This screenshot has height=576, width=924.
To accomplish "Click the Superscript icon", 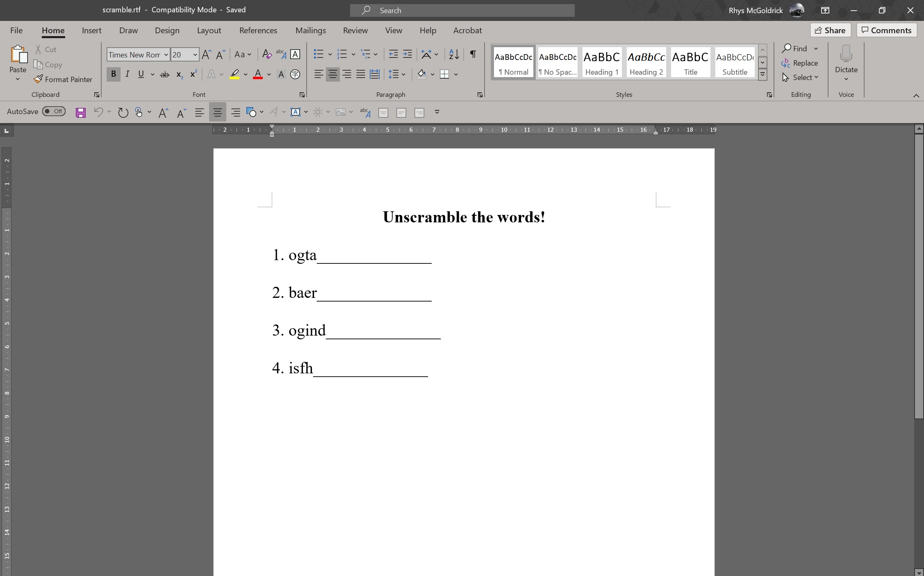I will [x=193, y=74].
